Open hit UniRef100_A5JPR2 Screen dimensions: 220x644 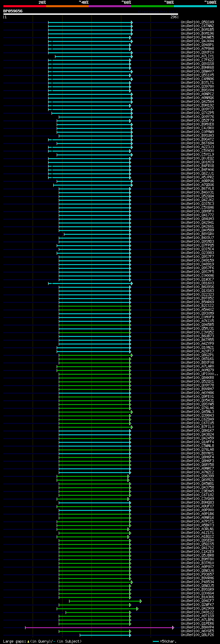pos(197,177)
